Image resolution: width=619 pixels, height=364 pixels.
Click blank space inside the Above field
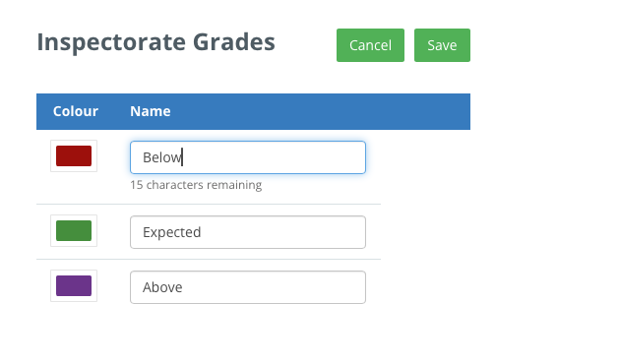277,287
